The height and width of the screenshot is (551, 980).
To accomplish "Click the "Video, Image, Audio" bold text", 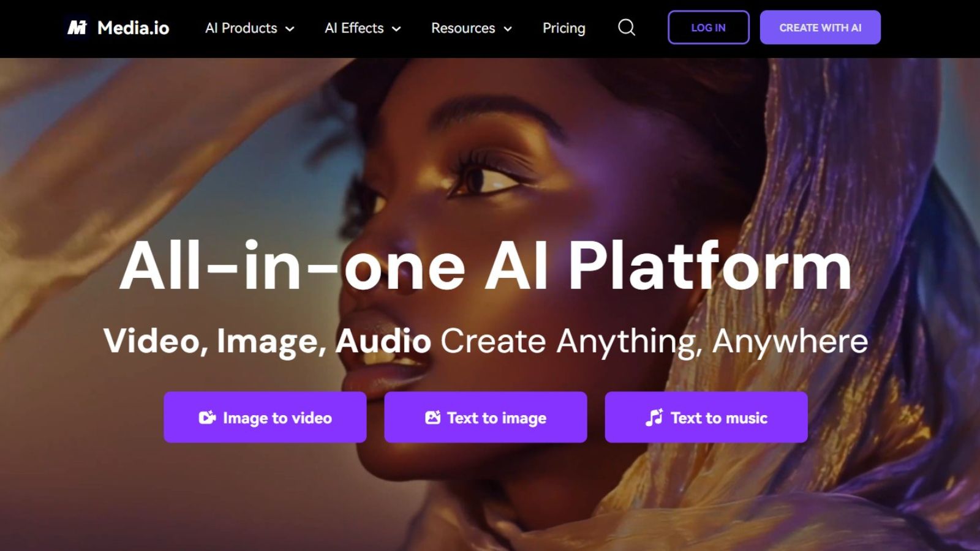I will click(x=267, y=341).
